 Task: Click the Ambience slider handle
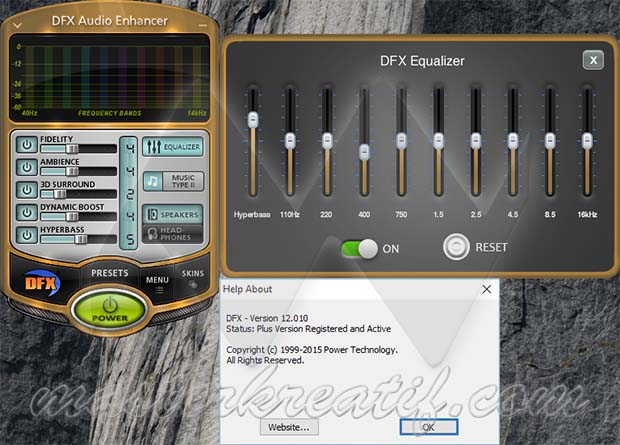(x=72, y=171)
